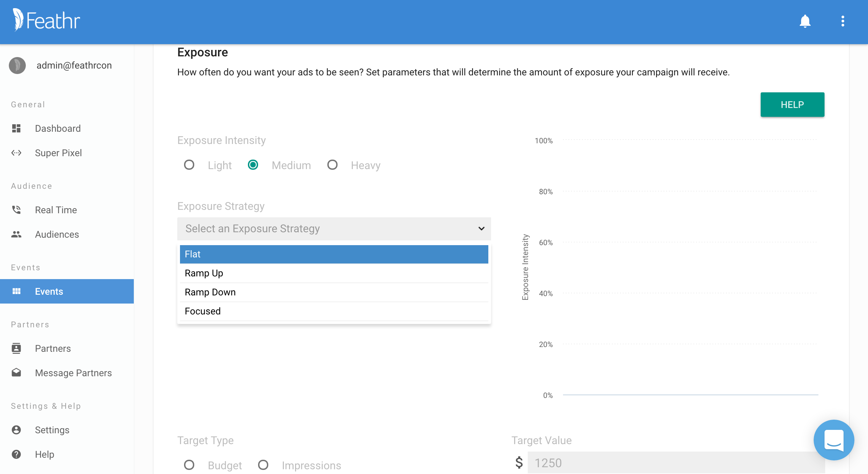Choose Impressions target type
The width and height of the screenshot is (868, 474).
[263, 465]
